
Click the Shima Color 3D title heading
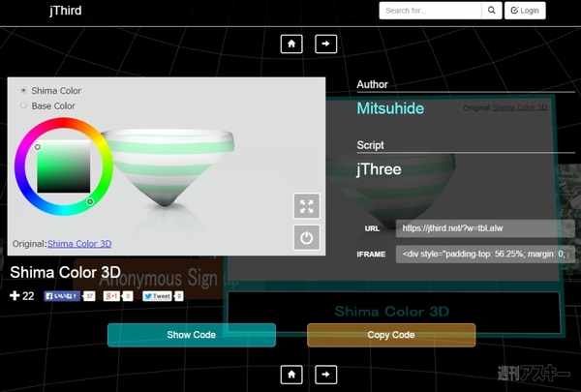coord(65,272)
